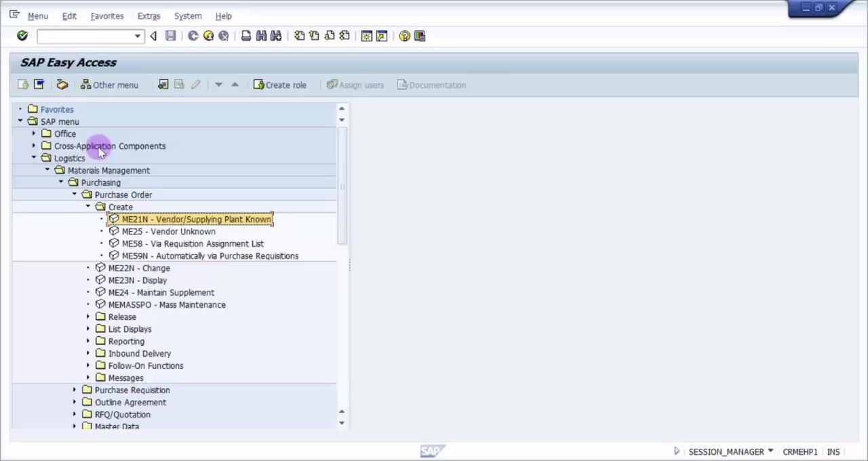Expand the Office folder
The width and height of the screenshot is (868, 461).
tap(34, 134)
